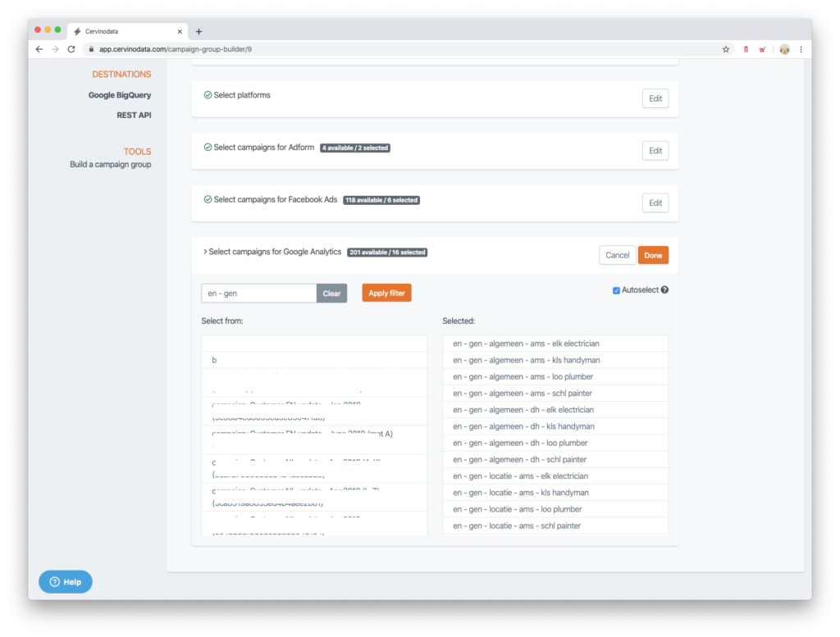Select 'en - gen - algemeen - ams - kls handyman'
Screen dimensions: 840x637
click(x=555, y=360)
